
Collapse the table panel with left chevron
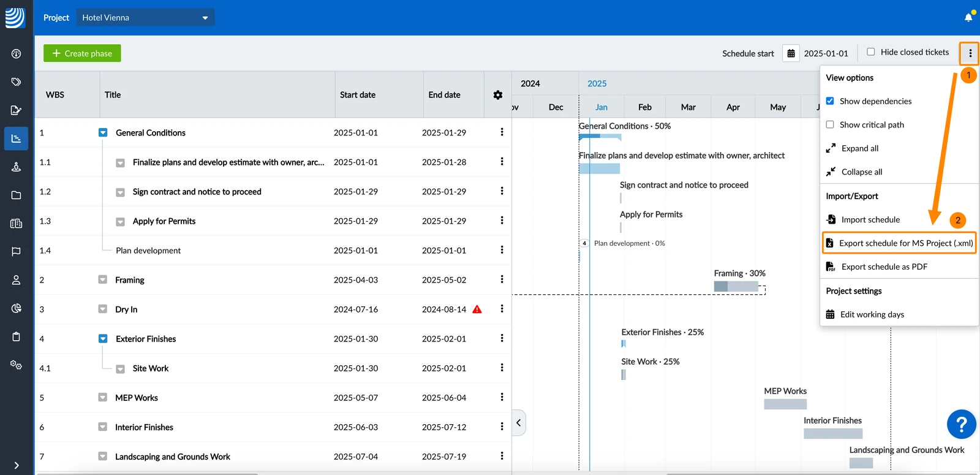click(x=519, y=423)
